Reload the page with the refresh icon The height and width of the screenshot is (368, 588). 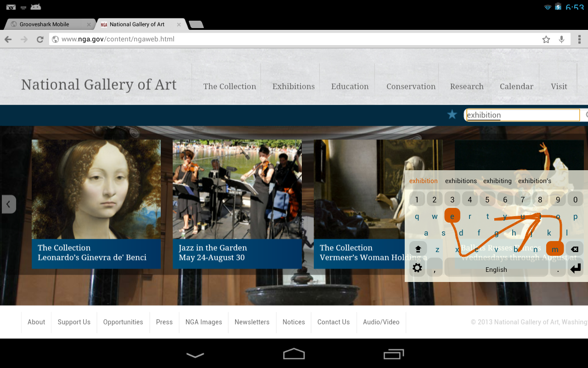coord(40,40)
